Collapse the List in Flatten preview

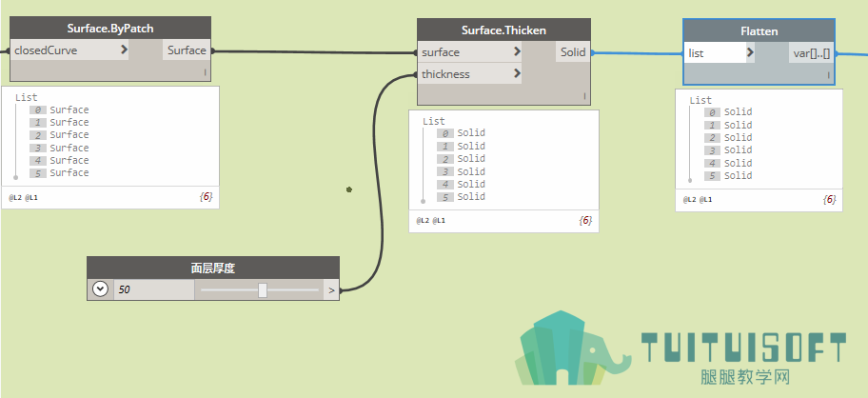click(700, 100)
